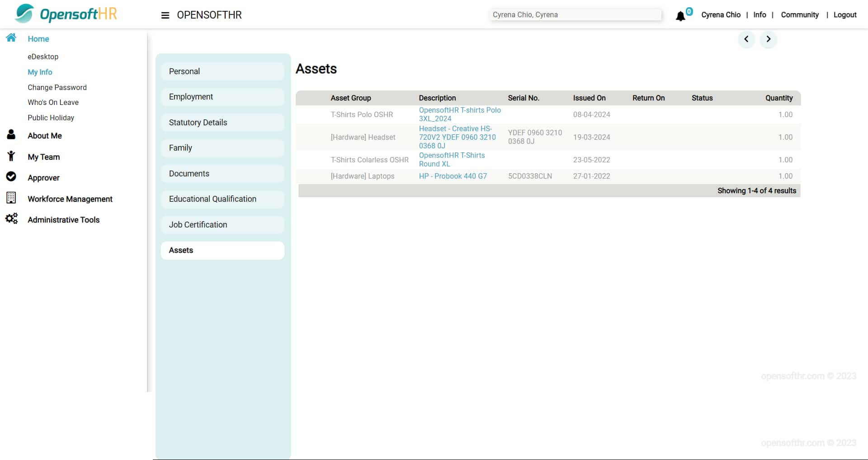868x460 pixels.
Task: Open the HP - Probook 440 G7 asset link
Action: click(x=453, y=176)
